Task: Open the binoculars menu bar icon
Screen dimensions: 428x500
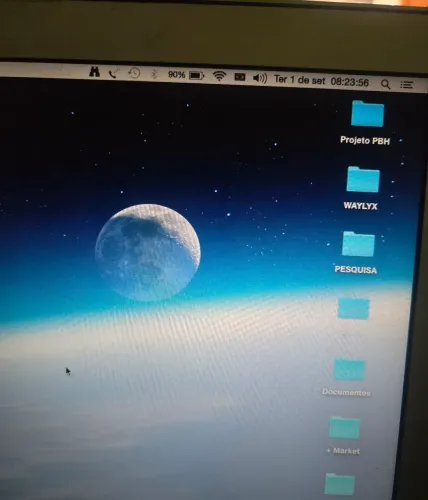Action: 94,72
